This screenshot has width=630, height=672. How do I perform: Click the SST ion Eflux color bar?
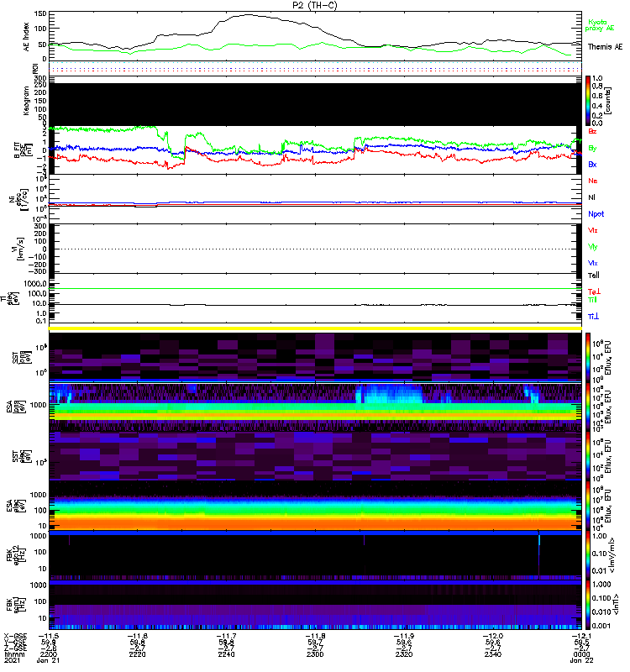tap(588, 356)
